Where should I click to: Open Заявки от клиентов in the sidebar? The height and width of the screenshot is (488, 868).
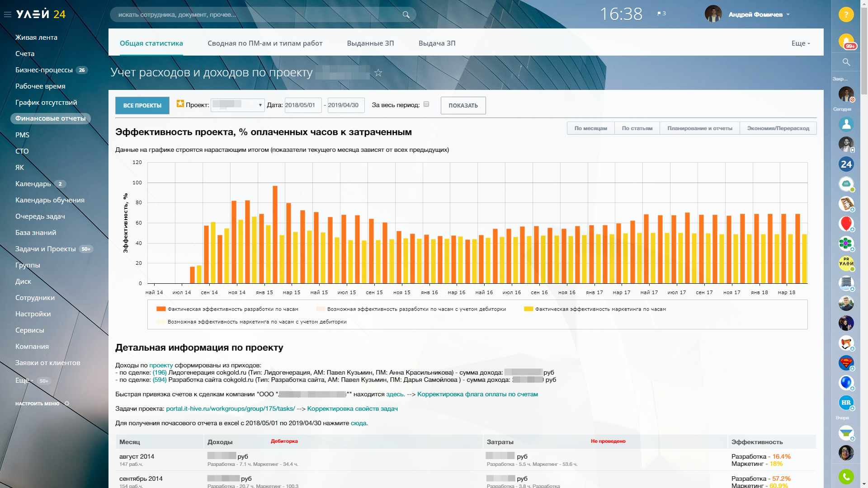pyautogui.click(x=48, y=363)
